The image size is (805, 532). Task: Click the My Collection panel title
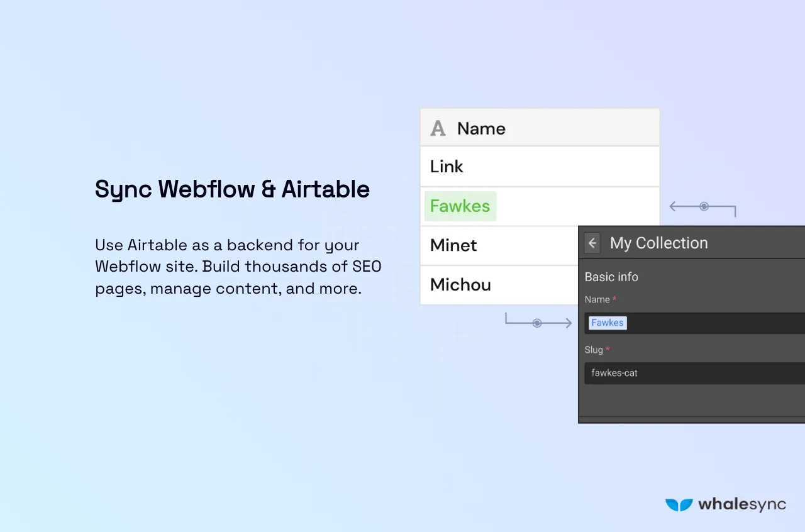pyautogui.click(x=658, y=243)
